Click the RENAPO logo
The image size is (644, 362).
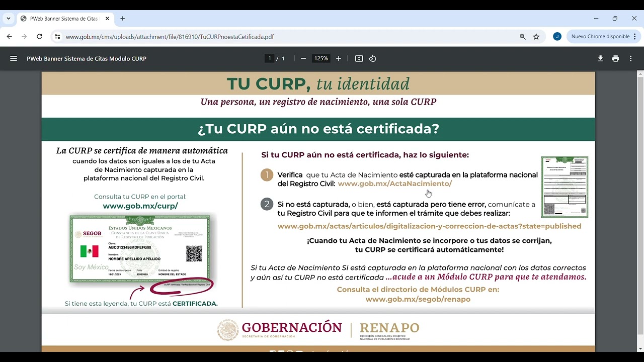coord(389,331)
